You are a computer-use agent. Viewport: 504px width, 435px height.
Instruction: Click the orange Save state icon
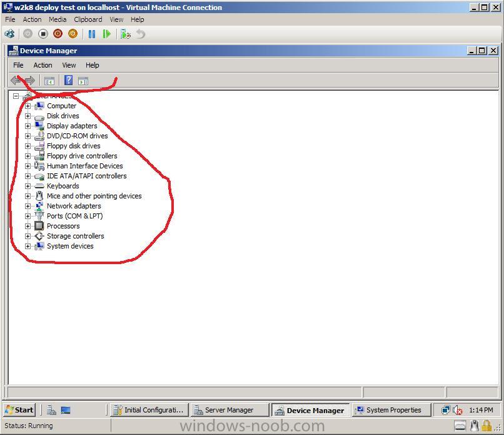(x=73, y=34)
